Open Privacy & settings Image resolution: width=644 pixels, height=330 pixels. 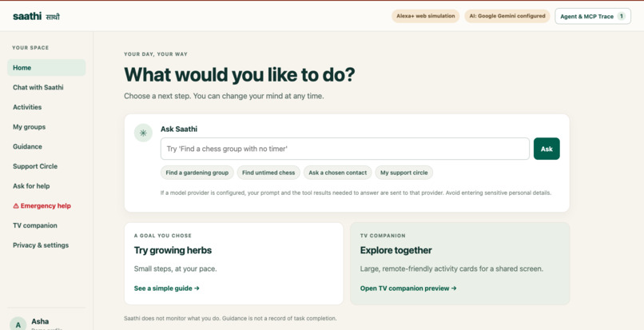pos(46,245)
